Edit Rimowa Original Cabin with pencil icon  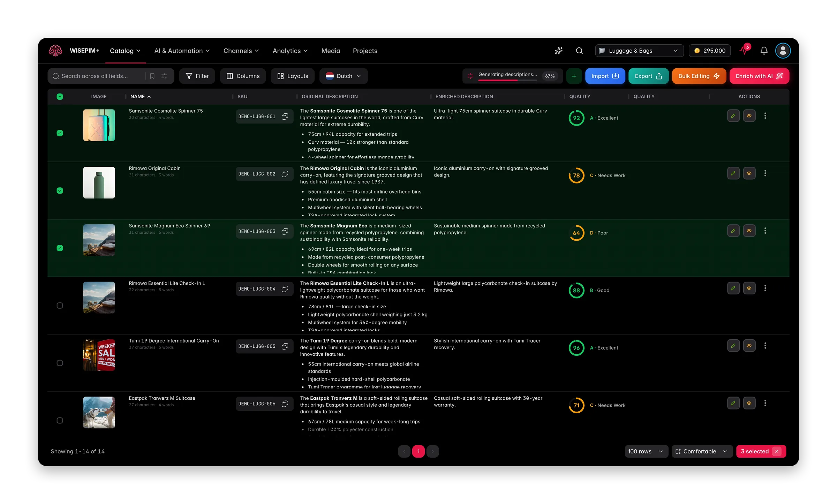[x=733, y=173]
